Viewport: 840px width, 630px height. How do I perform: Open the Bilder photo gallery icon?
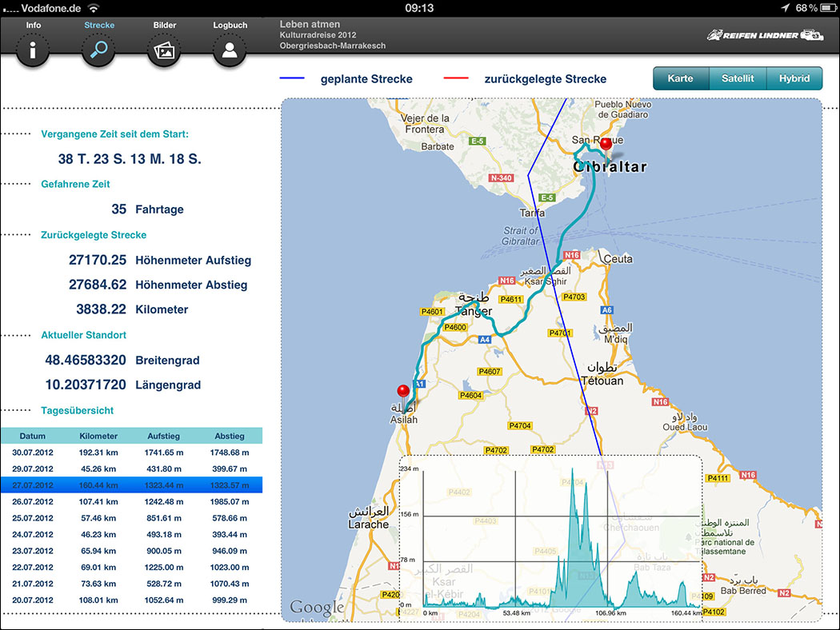click(x=164, y=51)
